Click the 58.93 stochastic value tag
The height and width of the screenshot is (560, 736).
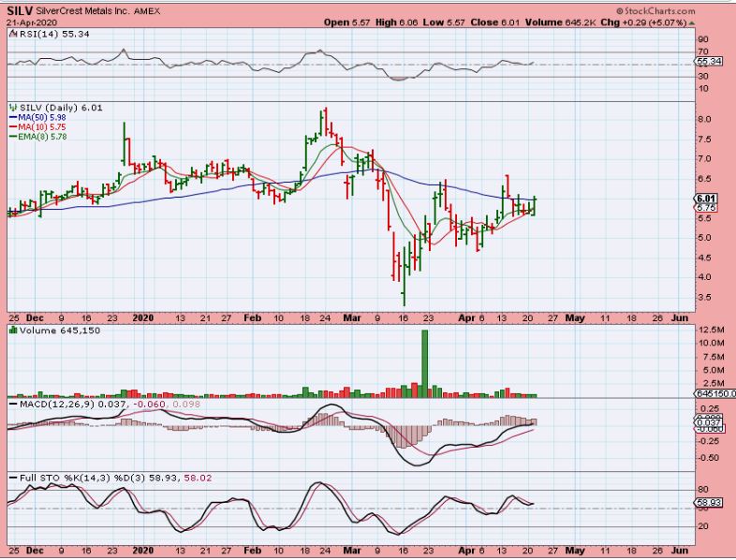[x=707, y=504]
